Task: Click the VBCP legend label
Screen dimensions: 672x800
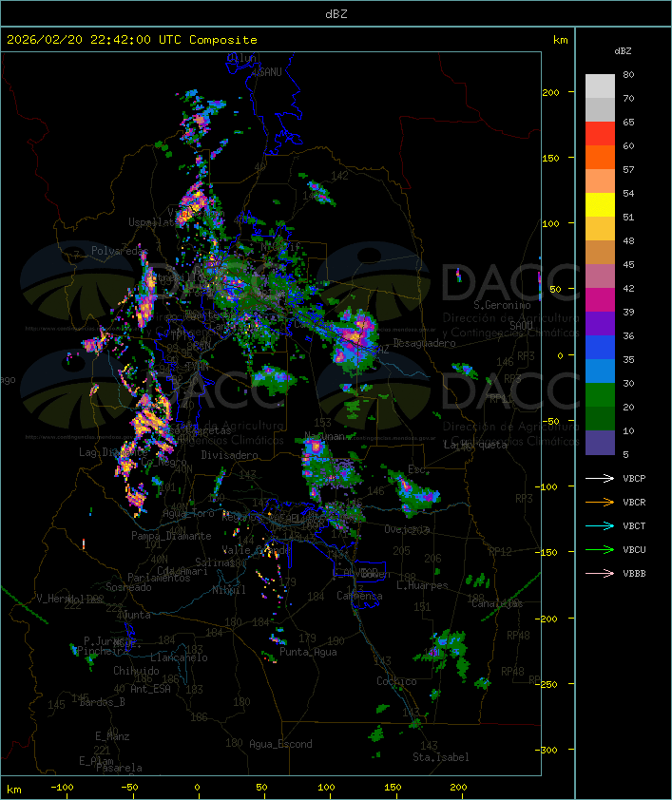Action: [x=634, y=478]
